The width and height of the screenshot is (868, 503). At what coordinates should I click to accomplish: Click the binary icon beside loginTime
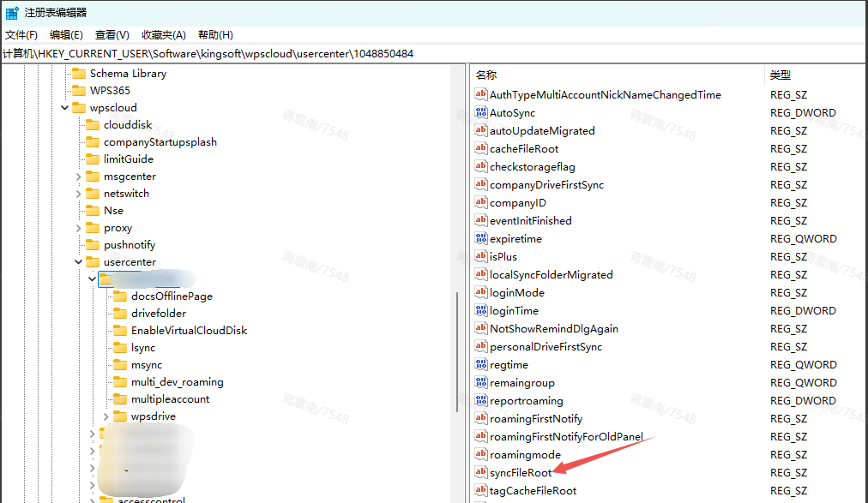480,311
